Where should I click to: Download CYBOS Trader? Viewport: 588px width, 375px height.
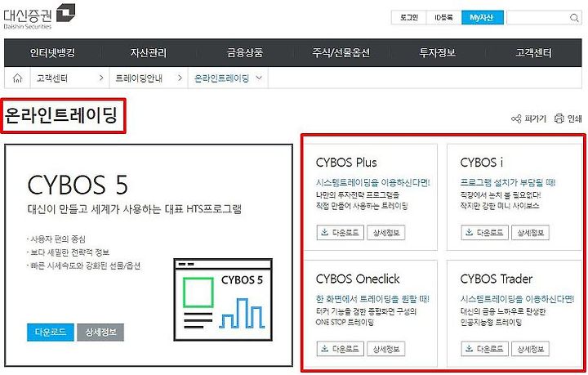point(484,349)
